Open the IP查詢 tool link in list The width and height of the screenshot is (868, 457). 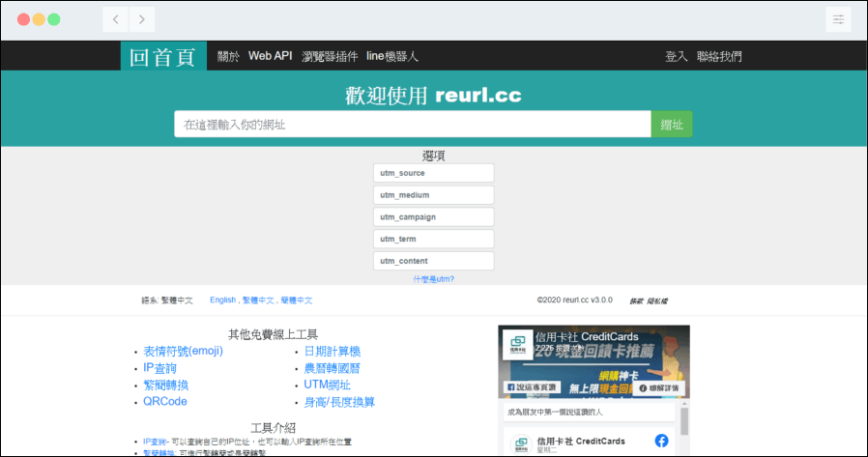tap(160, 368)
